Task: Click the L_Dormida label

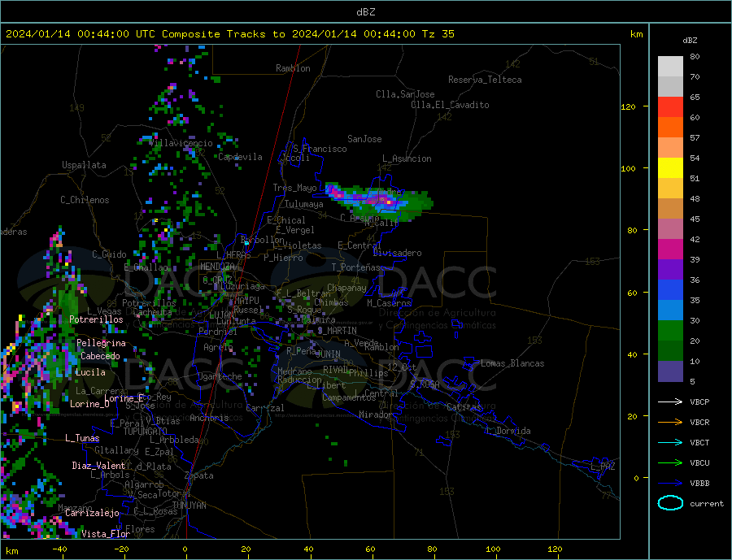Action: (x=509, y=431)
